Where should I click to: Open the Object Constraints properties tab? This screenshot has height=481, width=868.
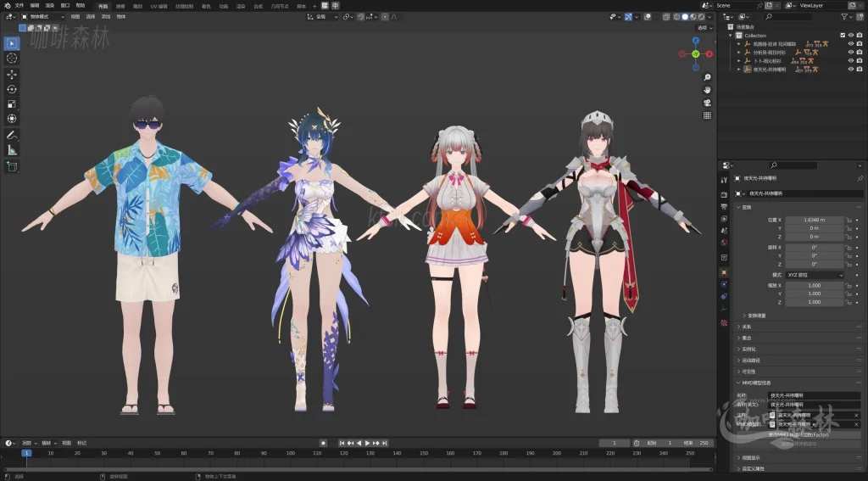tap(724, 296)
